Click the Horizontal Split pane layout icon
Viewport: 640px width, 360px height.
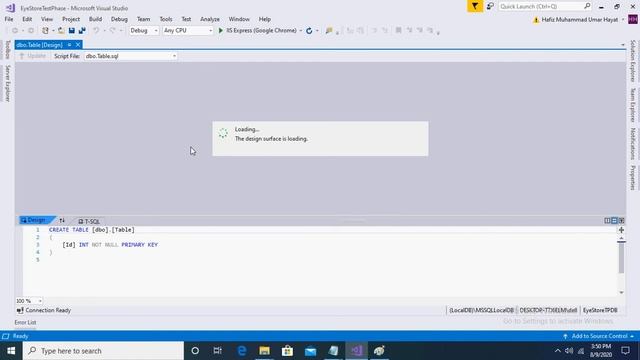coord(614,220)
